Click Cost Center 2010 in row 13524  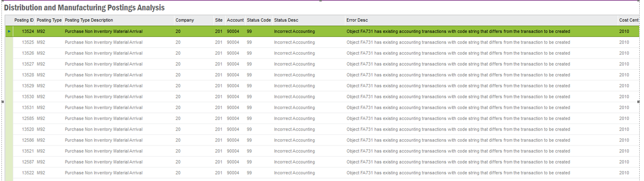point(624,32)
